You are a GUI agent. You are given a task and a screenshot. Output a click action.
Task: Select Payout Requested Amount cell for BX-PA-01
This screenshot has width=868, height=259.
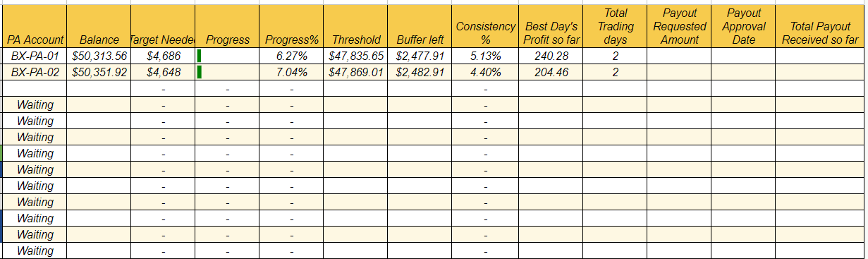679,56
